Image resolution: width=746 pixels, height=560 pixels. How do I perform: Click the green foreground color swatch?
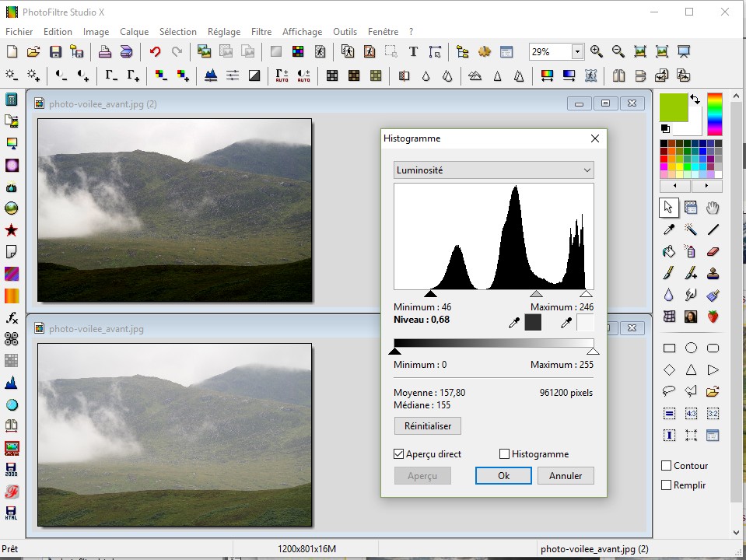pyautogui.click(x=673, y=107)
